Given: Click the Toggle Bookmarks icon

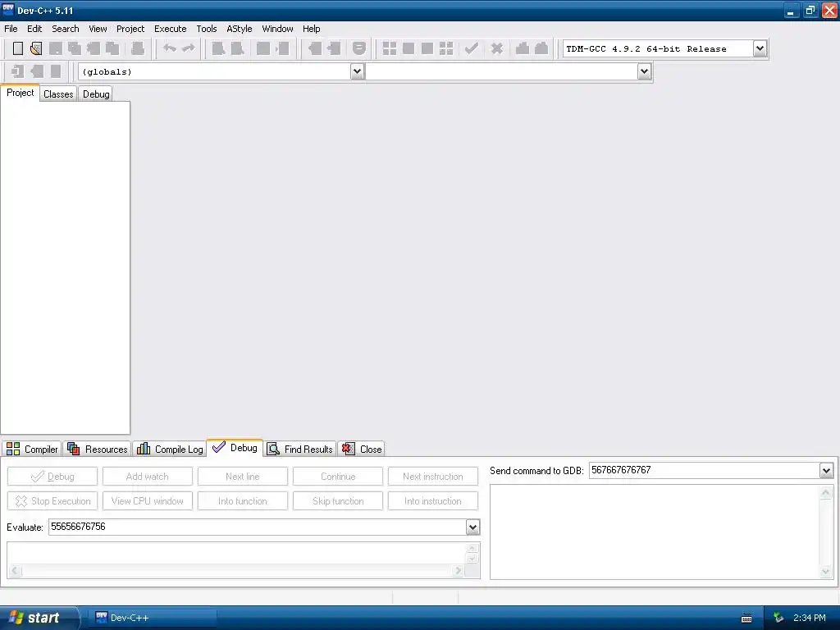Looking at the screenshot, I should pyautogui.click(x=36, y=71).
